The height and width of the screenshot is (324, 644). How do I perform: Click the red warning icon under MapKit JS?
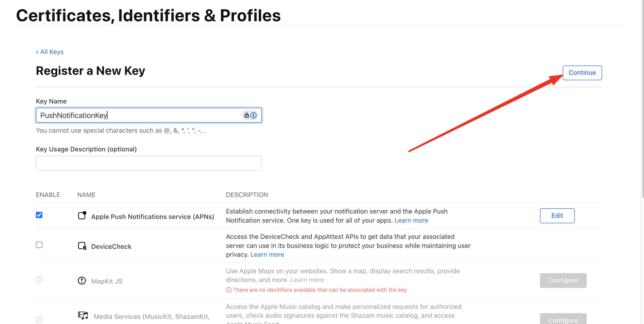tap(229, 290)
